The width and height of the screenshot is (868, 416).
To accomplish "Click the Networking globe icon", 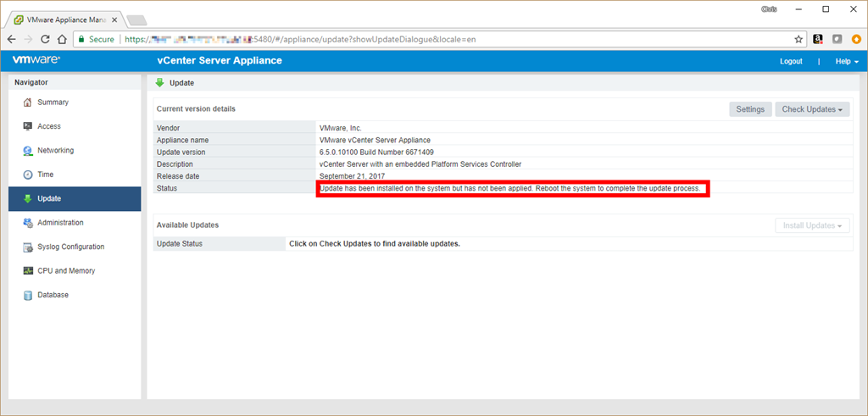I will [28, 151].
